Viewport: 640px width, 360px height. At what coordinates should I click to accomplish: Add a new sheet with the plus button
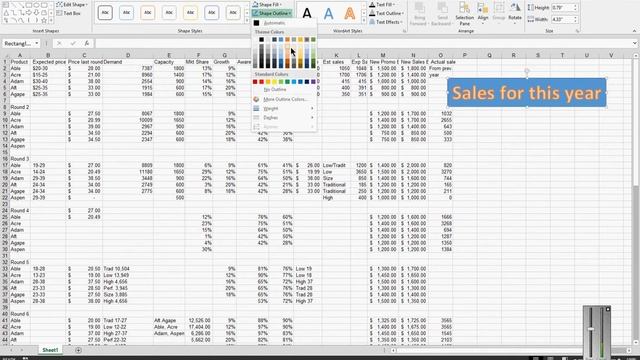78,350
